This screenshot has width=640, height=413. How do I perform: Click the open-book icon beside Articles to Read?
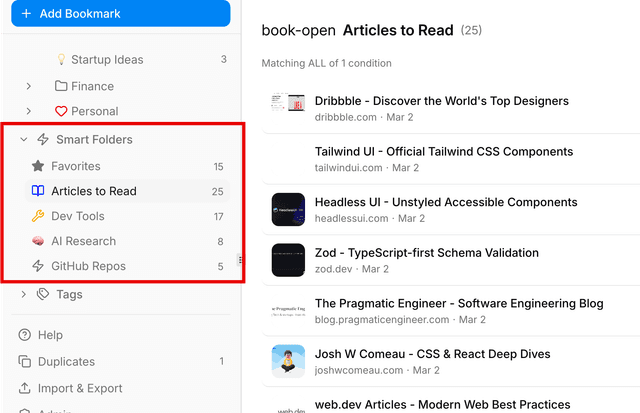click(x=38, y=191)
